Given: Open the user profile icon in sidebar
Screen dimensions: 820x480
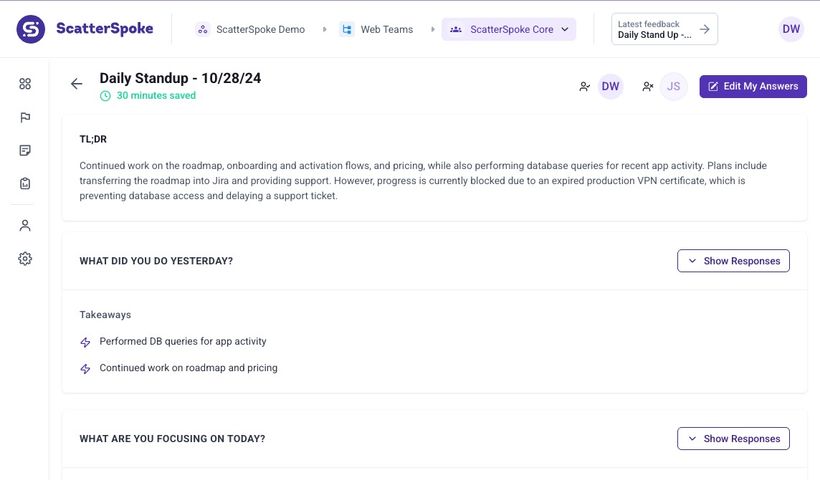Looking at the screenshot, I should coord(25,225).
